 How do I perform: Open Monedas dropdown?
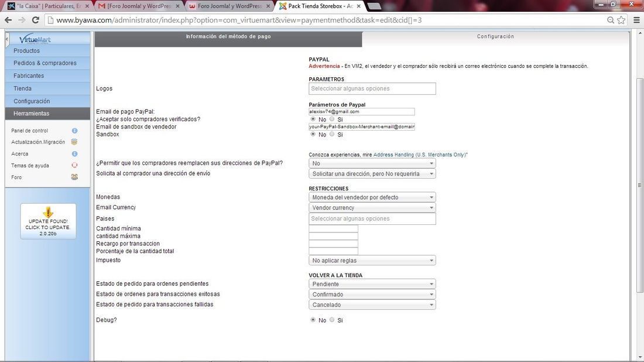[372, 197]
